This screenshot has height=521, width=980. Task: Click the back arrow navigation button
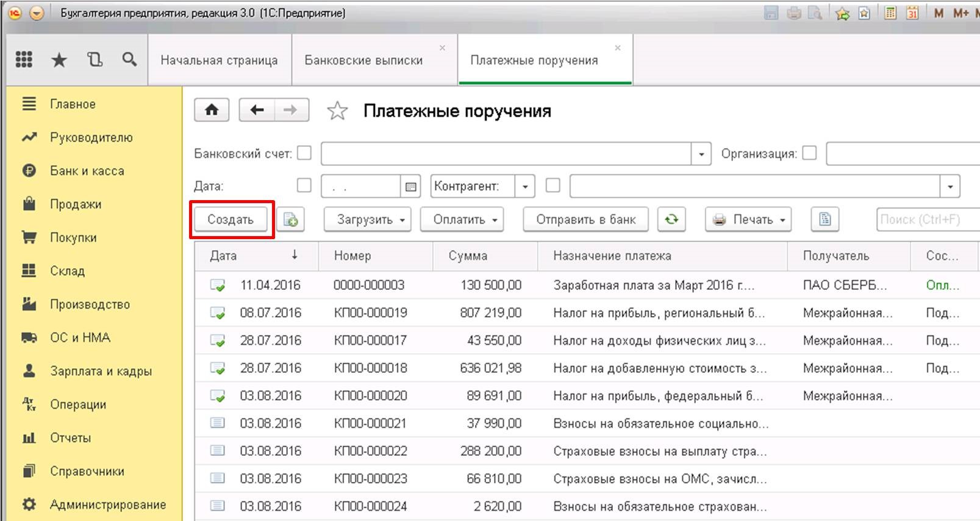[257, 110]
